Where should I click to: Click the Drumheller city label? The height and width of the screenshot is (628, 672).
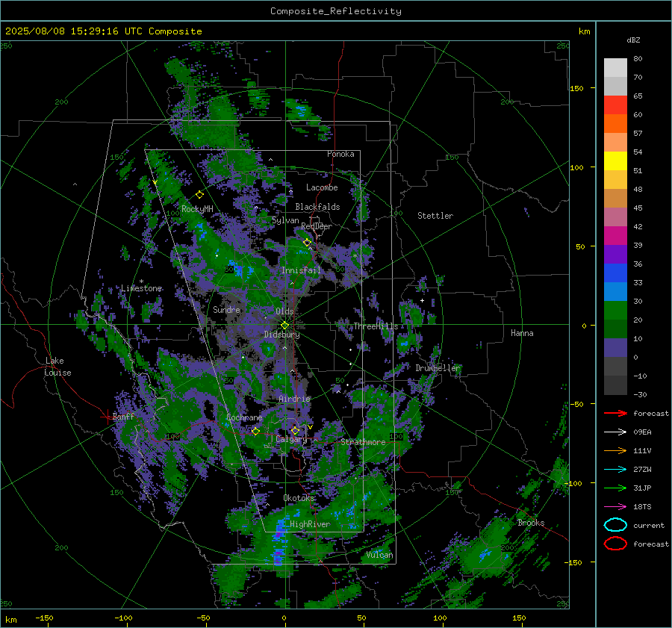(x=438, y=368)
